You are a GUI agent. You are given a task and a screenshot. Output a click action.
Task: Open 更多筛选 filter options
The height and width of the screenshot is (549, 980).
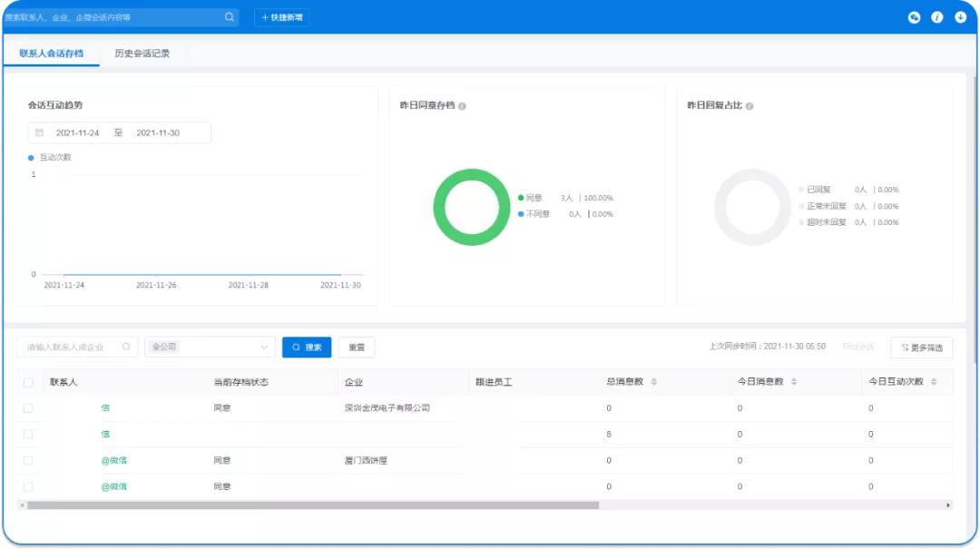coord(922,348)
